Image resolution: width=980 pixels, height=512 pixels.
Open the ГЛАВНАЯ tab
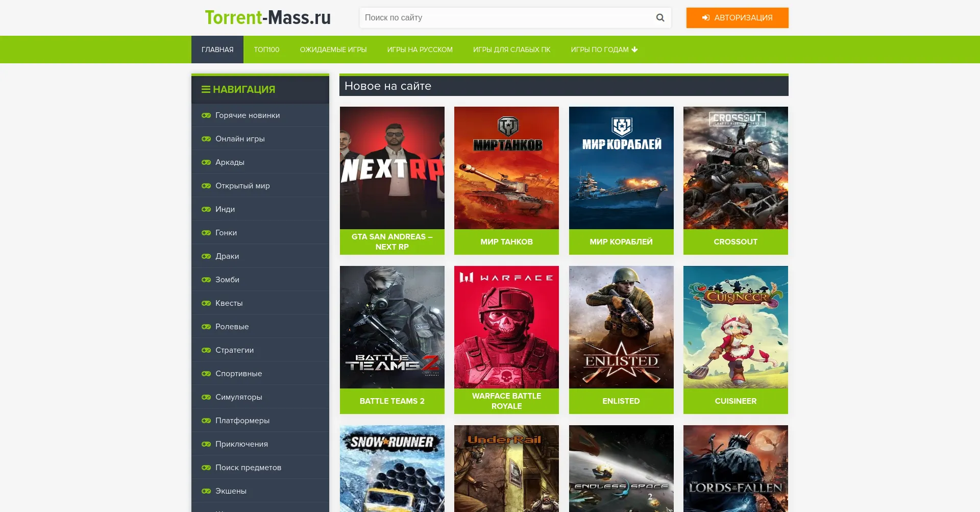pyautogui.click(x=217, y=50)
